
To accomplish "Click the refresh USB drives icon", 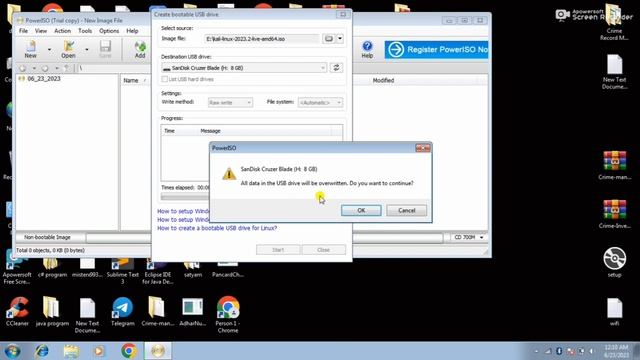I will click(x=336, y=68).
